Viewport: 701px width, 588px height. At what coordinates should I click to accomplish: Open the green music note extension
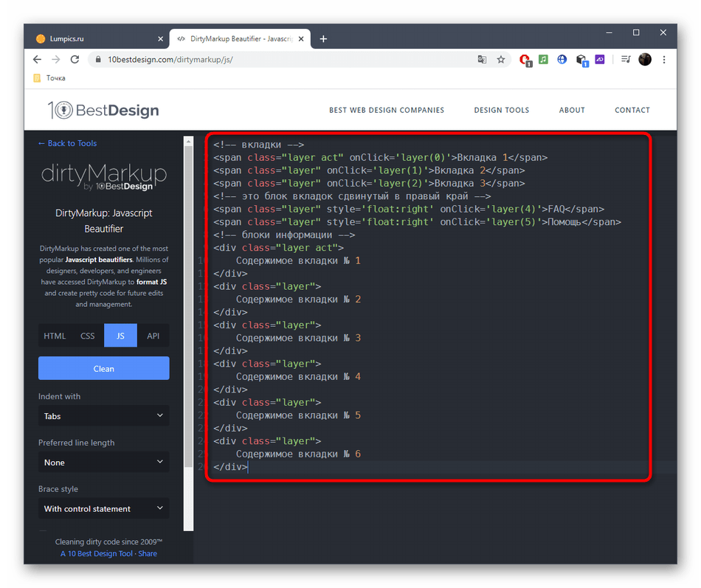point(543,60)
